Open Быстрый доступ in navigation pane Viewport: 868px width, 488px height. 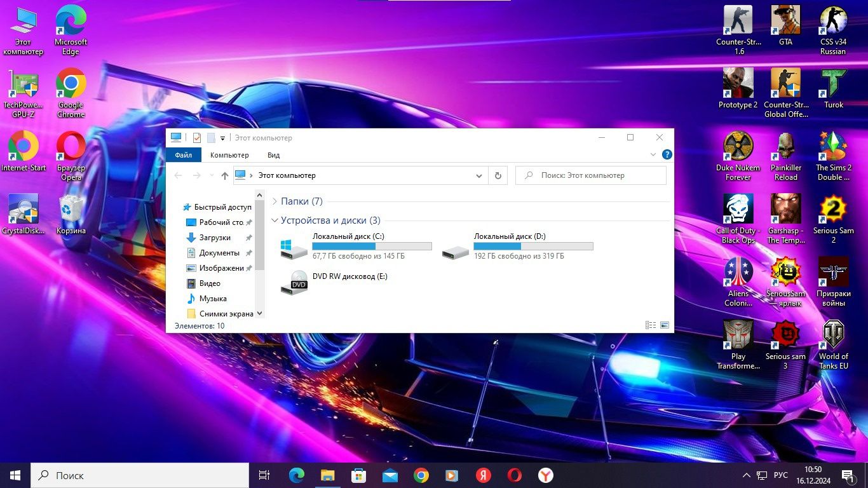point(217,207)
